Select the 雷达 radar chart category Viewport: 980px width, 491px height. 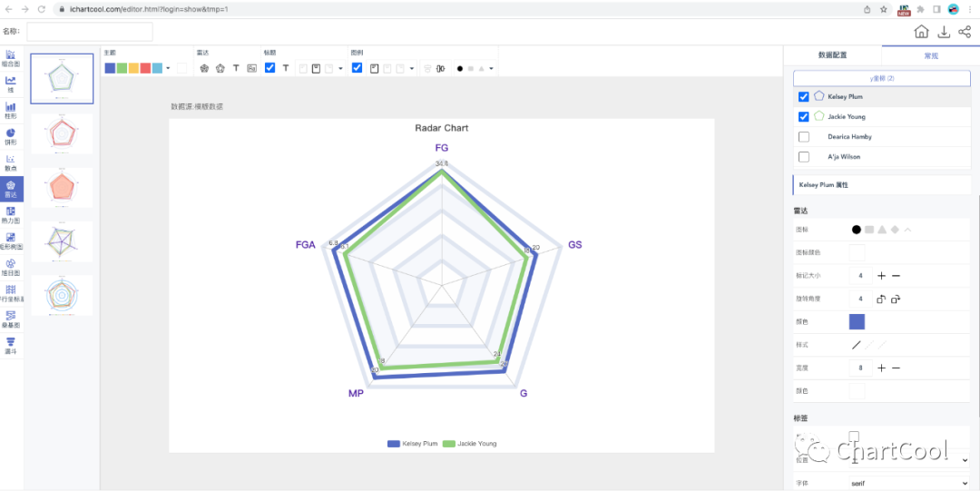click(x=11, y=189)
